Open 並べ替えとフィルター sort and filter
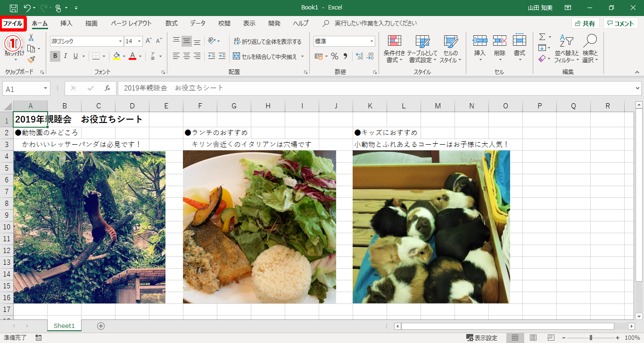Viewport: 644px width, 343px height. [x=567, y=49]
